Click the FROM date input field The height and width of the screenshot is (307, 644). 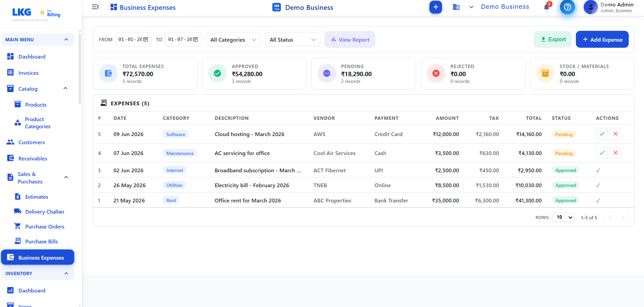[134, 40]
